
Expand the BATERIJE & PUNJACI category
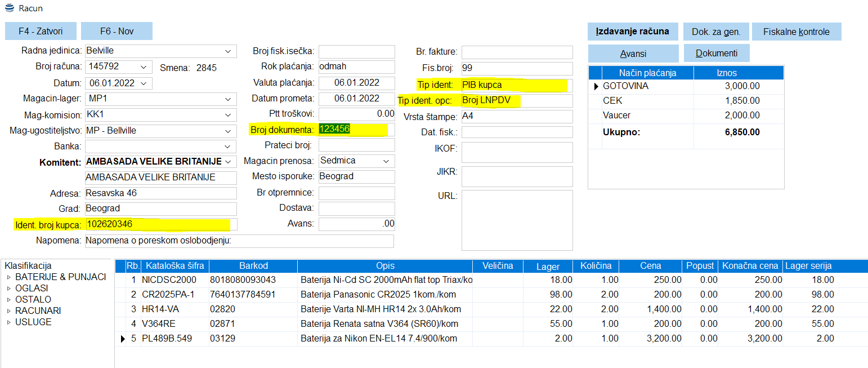(x=8, y=277)
